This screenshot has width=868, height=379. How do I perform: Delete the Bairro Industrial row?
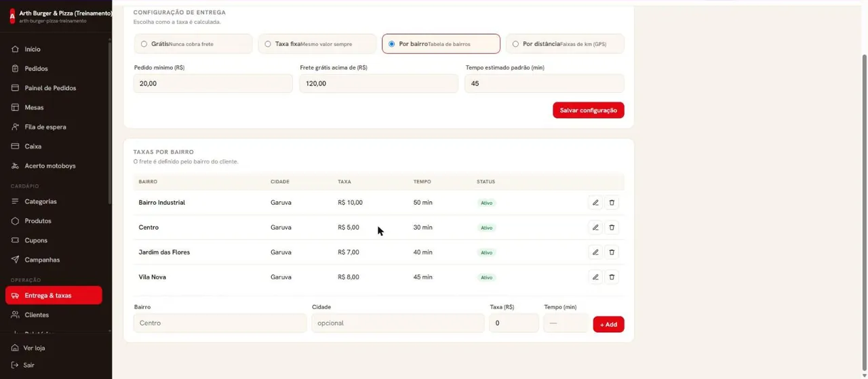tap(612, 203)
